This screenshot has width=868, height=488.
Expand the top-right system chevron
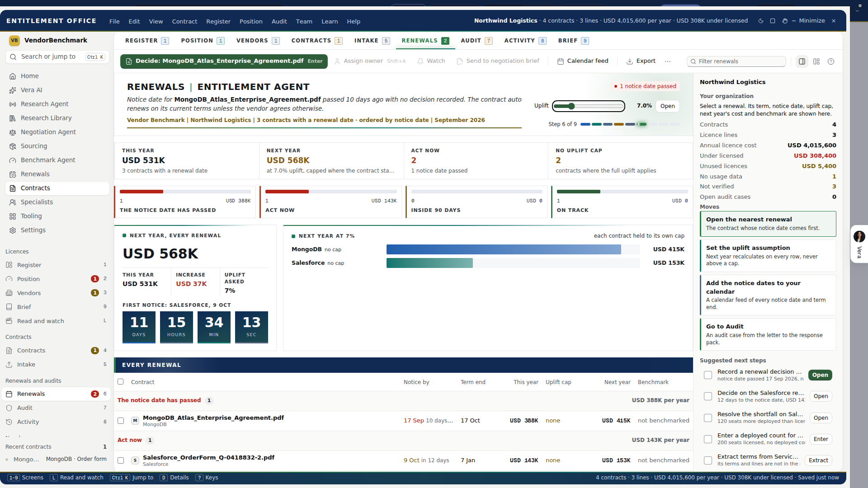pos(858,10)
